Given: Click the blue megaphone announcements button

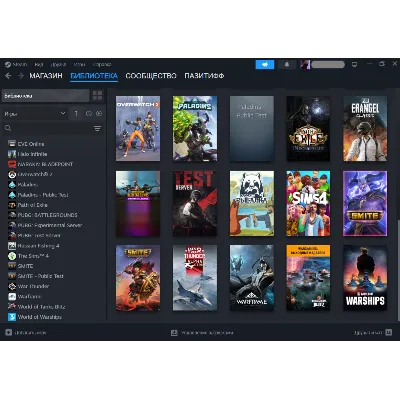Looking at the screenshot, I should coord(265,64).
